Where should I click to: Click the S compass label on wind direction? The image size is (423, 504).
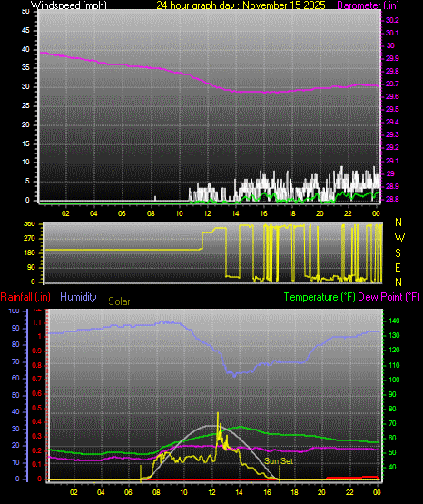tap(398, 253)
